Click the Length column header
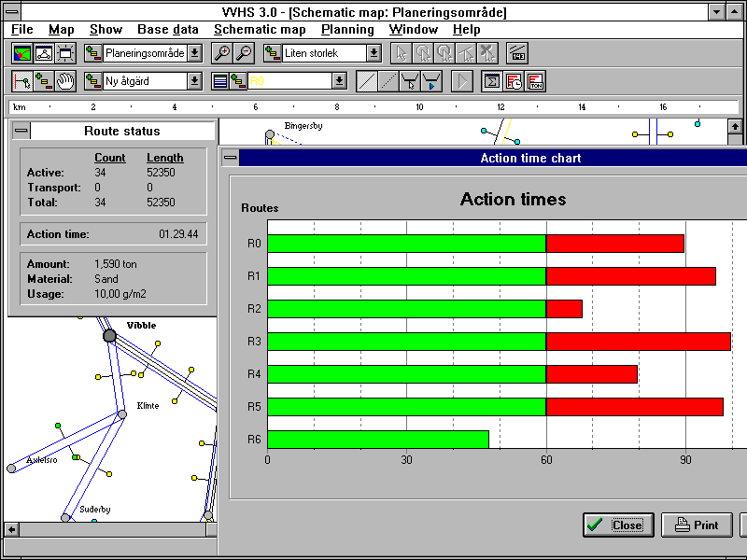747x560 pixels. [165, 158]
